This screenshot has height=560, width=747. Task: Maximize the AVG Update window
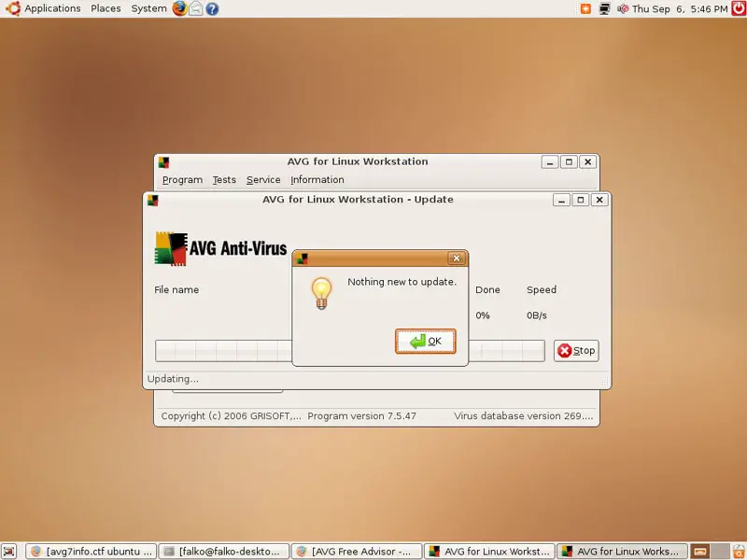click(x=580, y=200)
